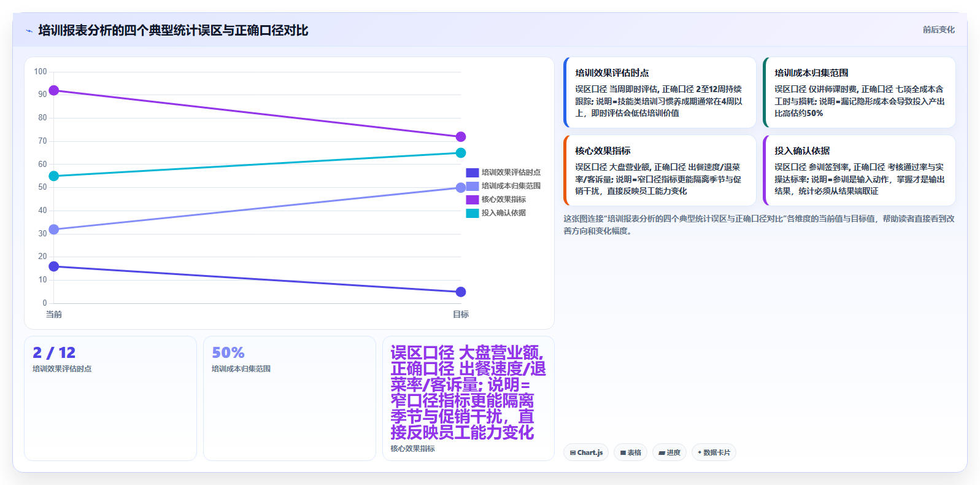Click the large purple 误区口径 大盘营业额 stat text
This screenshot has height=485, width=980.
[468, 392]
